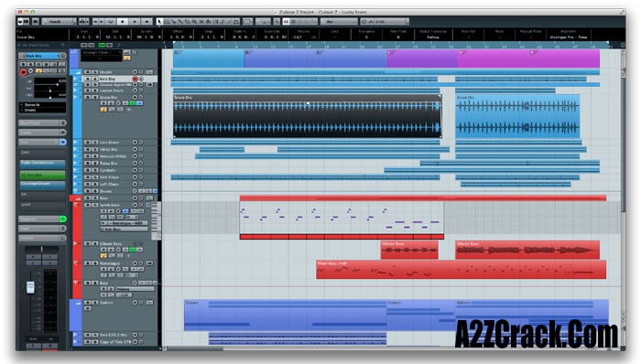The width and height of the screenshot is (641, 364).
Task: Select the Object Selection arrow tool
Action: (x=159, y=22)
